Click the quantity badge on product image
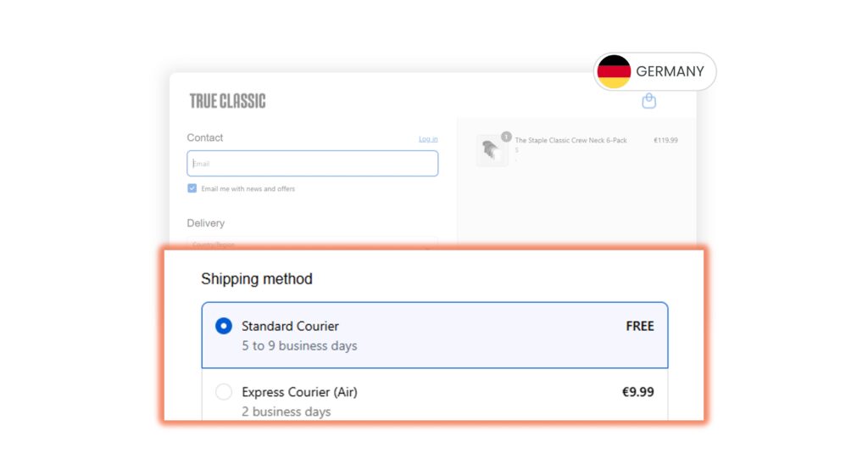868x476 pixels. (x=506, y=136)
